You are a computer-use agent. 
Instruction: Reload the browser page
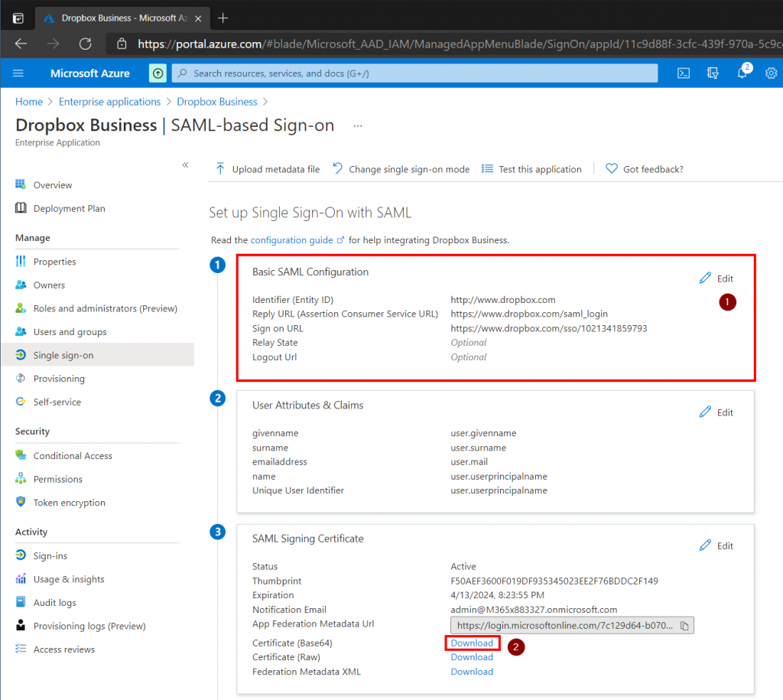pos(86,44)
